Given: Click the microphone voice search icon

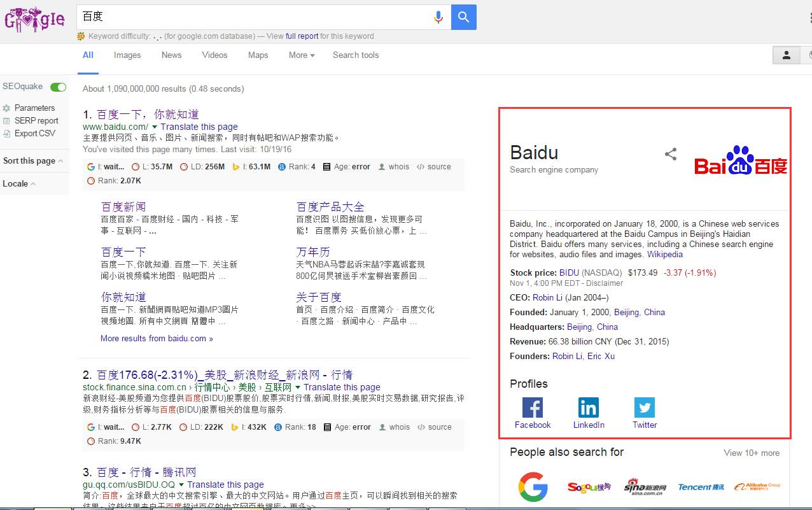Looking at the screenshot, I should point(438,17).
